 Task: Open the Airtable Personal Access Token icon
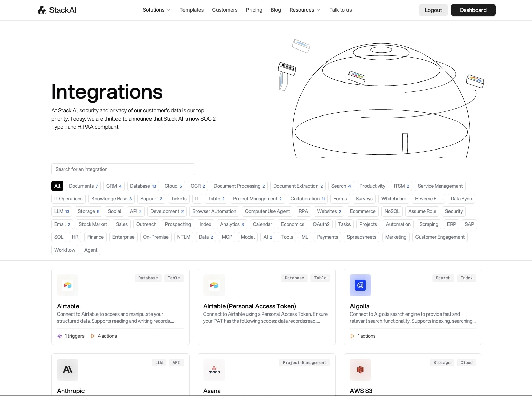pyautogui.click(x=214, y=285)
